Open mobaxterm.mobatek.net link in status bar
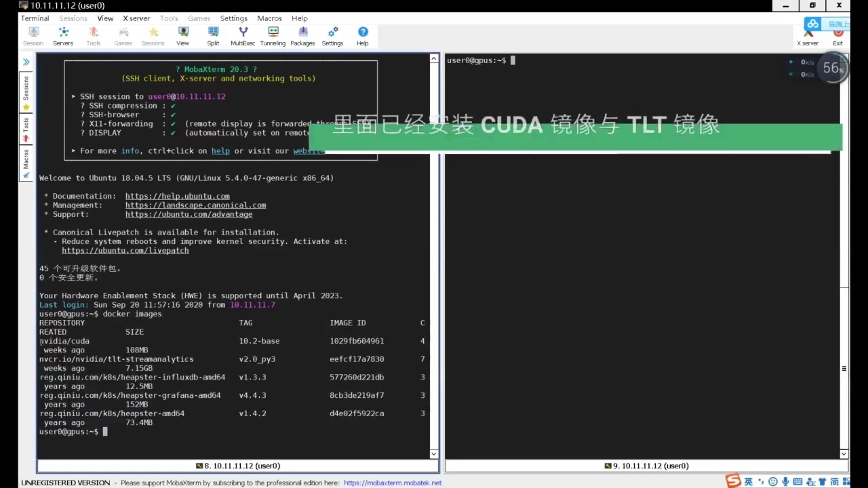 393,483
